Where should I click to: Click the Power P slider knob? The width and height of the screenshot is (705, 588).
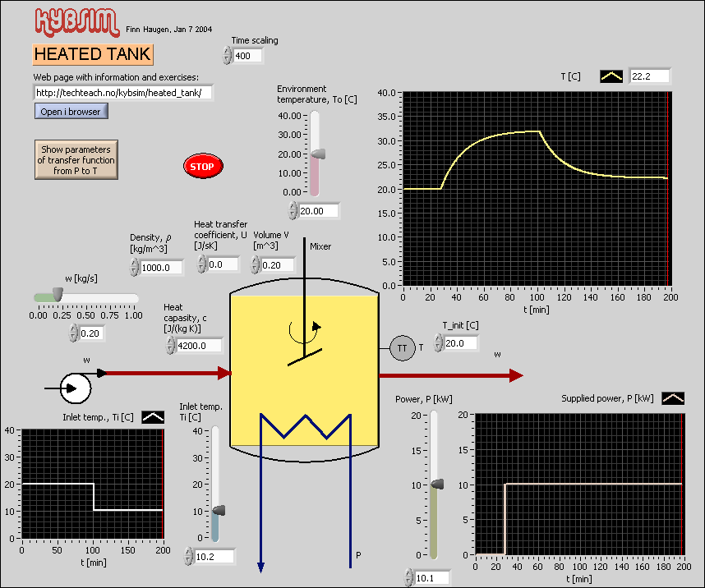pyautogui.click(x=436, y=485)
